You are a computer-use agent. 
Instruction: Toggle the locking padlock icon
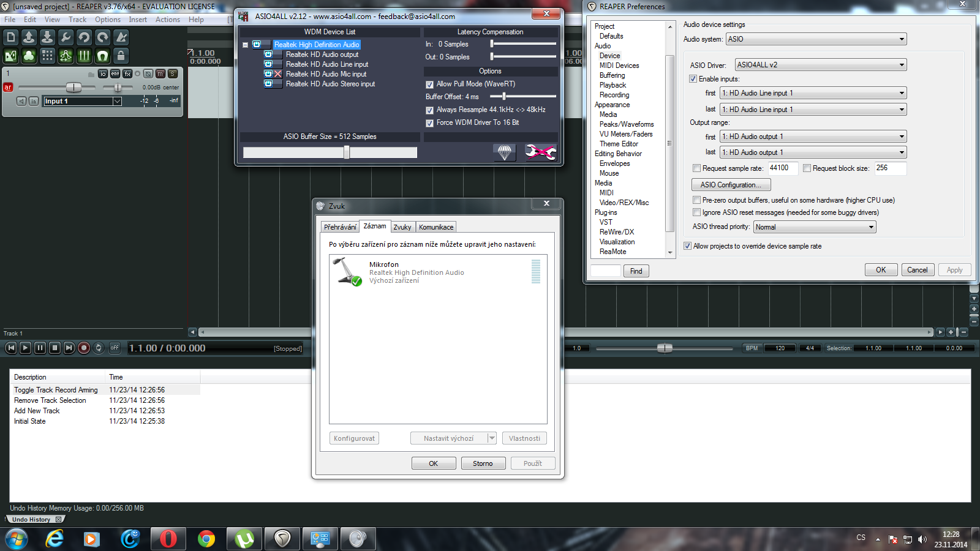121,56
